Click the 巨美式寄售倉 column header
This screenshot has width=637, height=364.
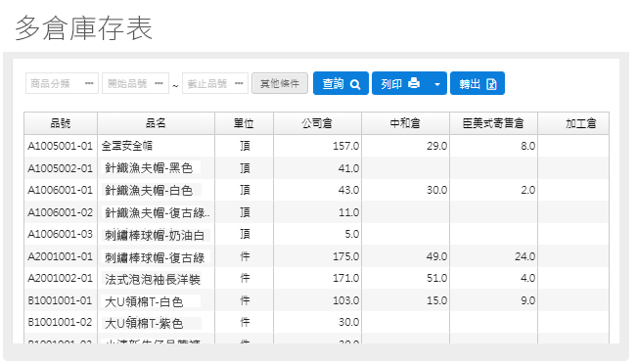(x=493, y=123)
